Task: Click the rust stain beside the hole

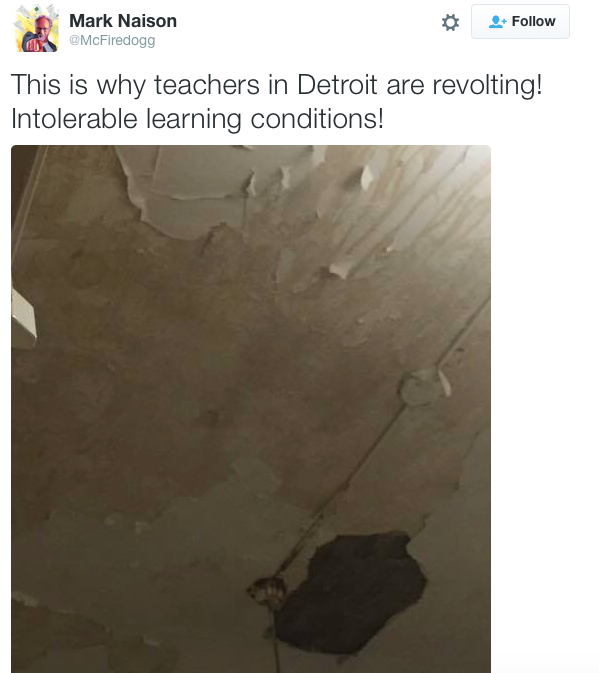Action: click(x=268, y=590)
